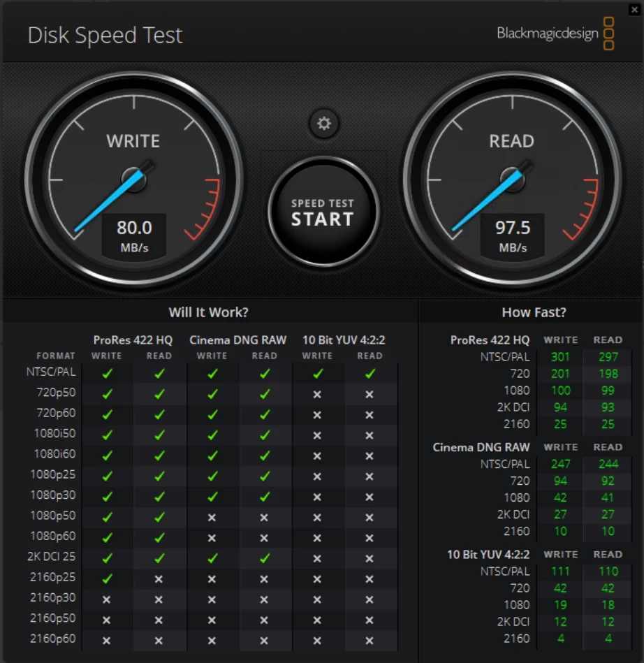Click the 'Will It Work?' heading

[x=208, y=312]
